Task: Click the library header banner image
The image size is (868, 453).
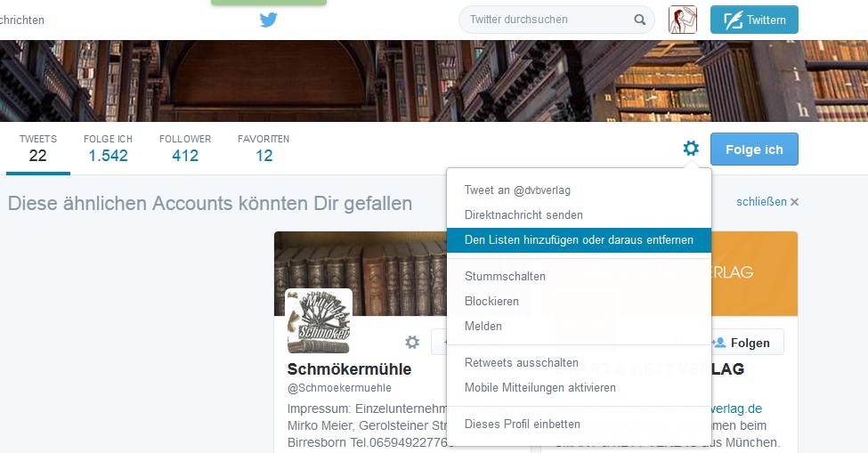Action: [434, 81]
